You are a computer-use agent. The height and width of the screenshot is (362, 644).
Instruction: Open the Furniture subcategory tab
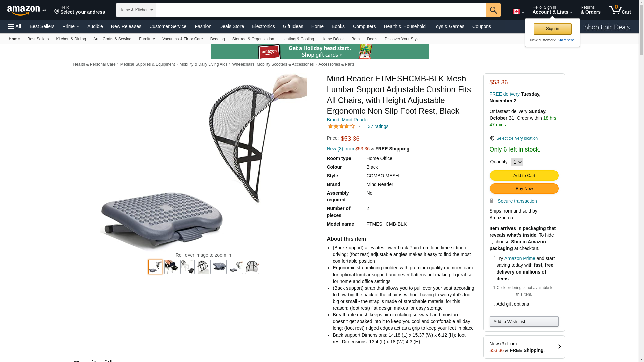click(147, 39)
